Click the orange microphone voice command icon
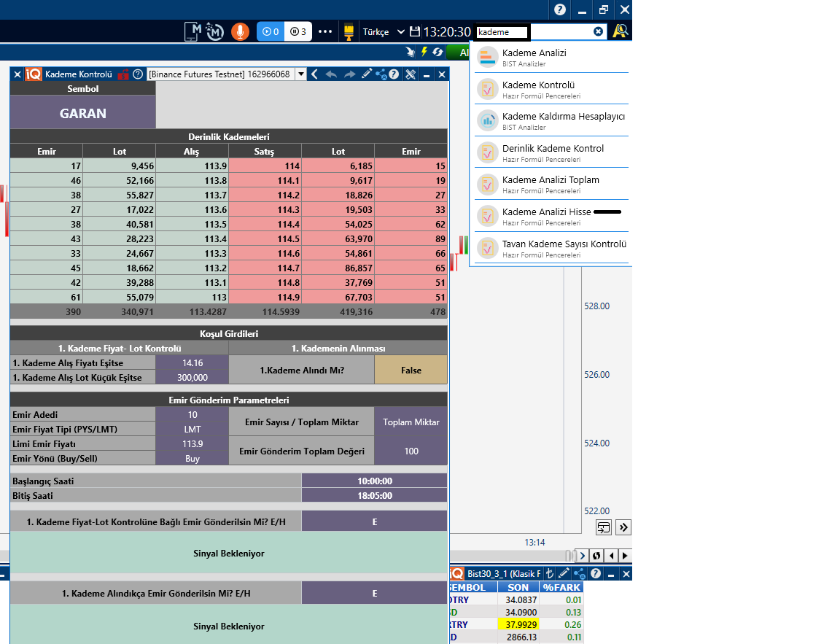840x644 pixels. coord(240,31)
